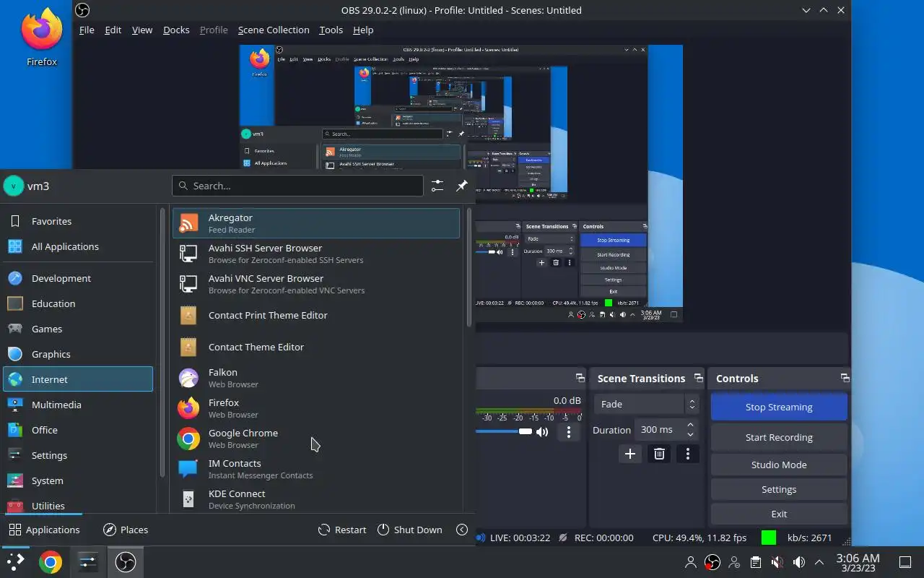The width and height of the screenshot is (924, 578).
Task: Click the mixer volume slider handle
Action: click(x=525, y=431)
